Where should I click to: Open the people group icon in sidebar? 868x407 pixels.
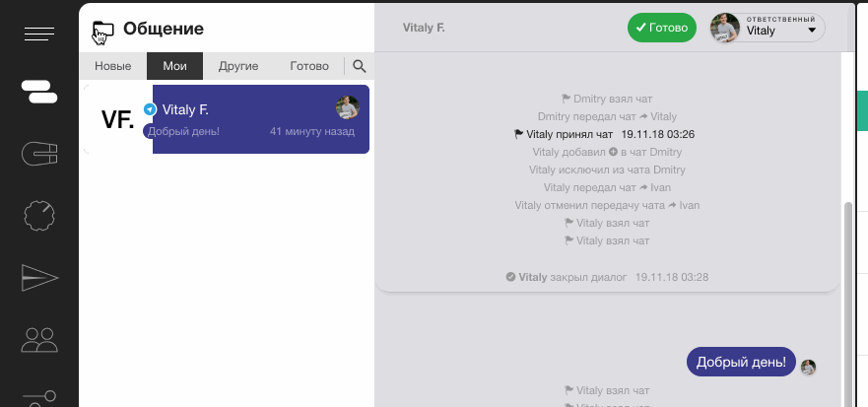[39, 340]
